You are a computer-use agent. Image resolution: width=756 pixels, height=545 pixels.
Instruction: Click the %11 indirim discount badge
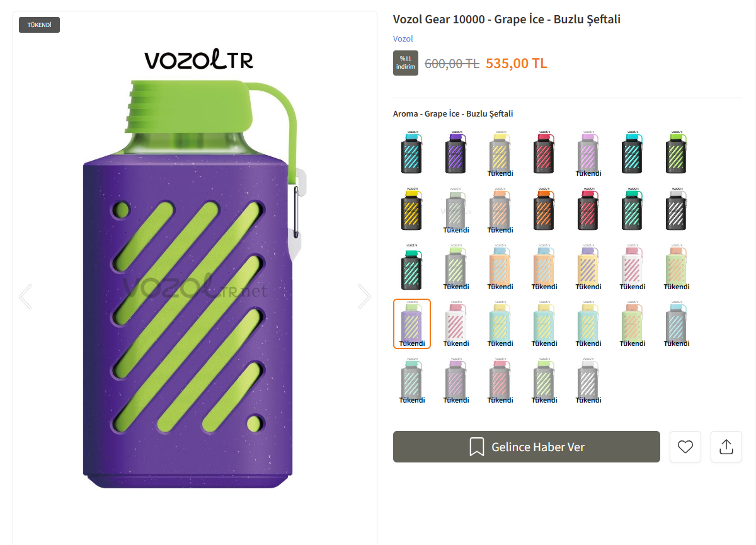406,63
